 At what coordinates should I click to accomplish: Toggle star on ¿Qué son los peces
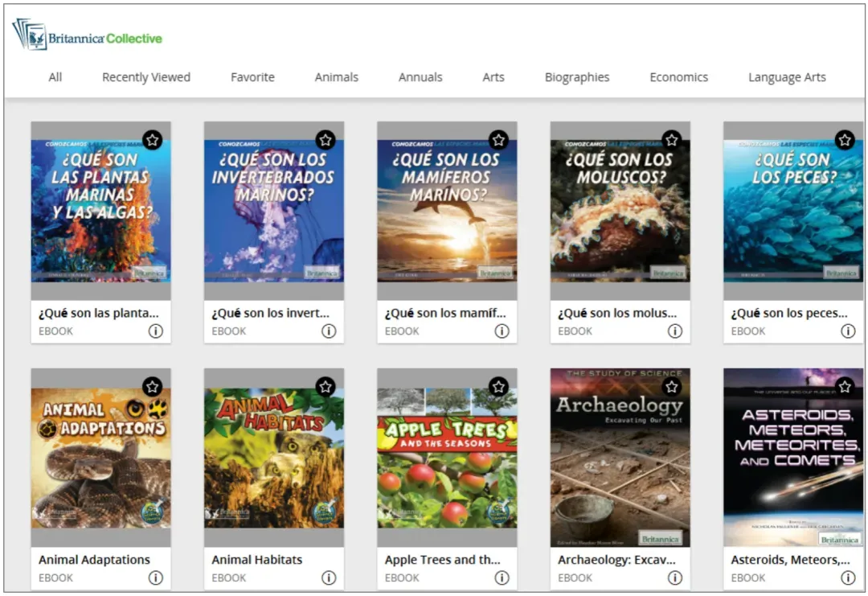coord(845,140)
